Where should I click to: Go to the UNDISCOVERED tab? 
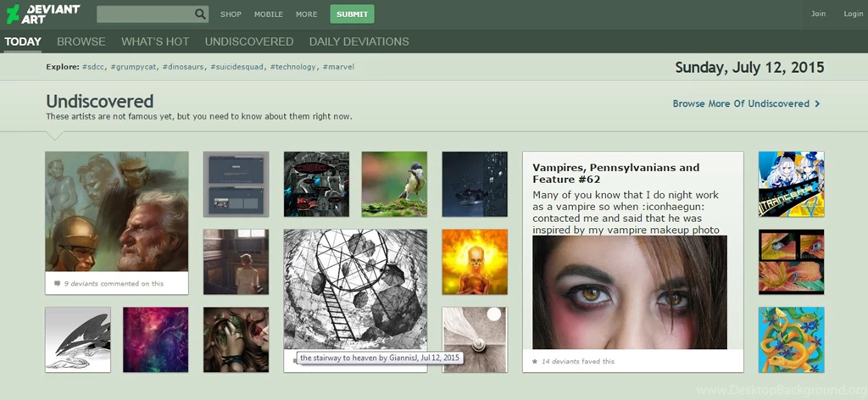(x=249, y=42)
